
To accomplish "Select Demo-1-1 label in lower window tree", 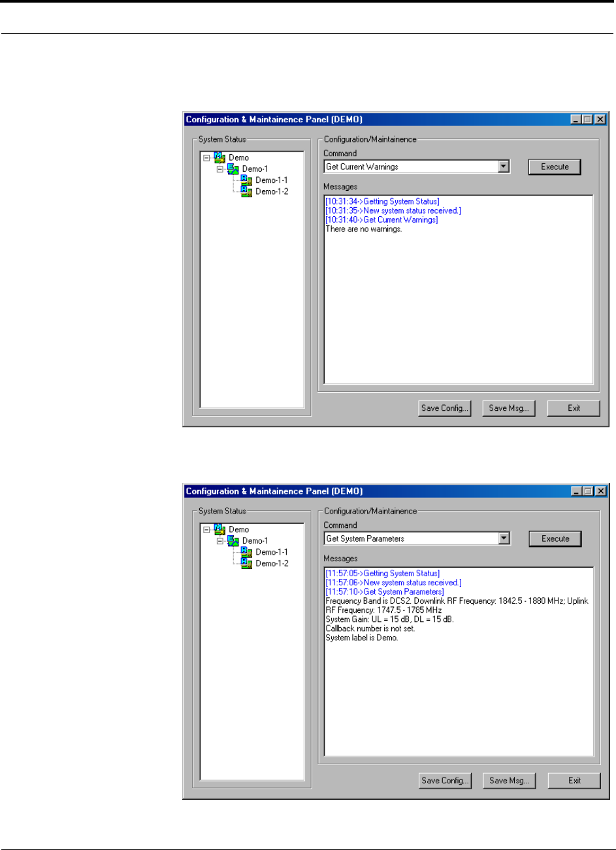I will click(272, 552).
